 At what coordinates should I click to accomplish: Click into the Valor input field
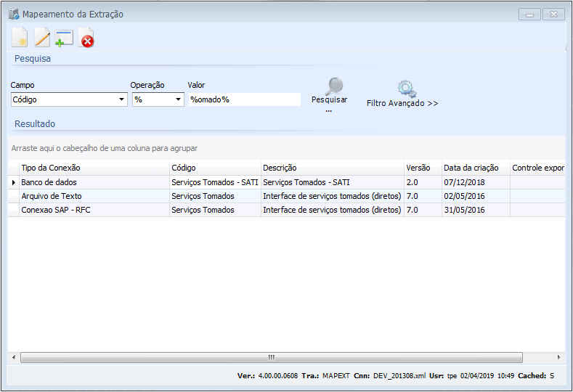point(244,99)
